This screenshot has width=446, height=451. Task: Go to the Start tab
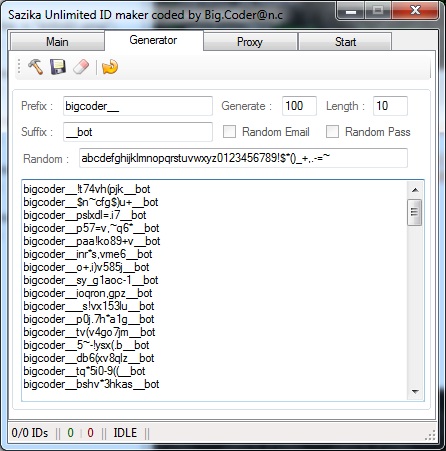pos(345,42)
